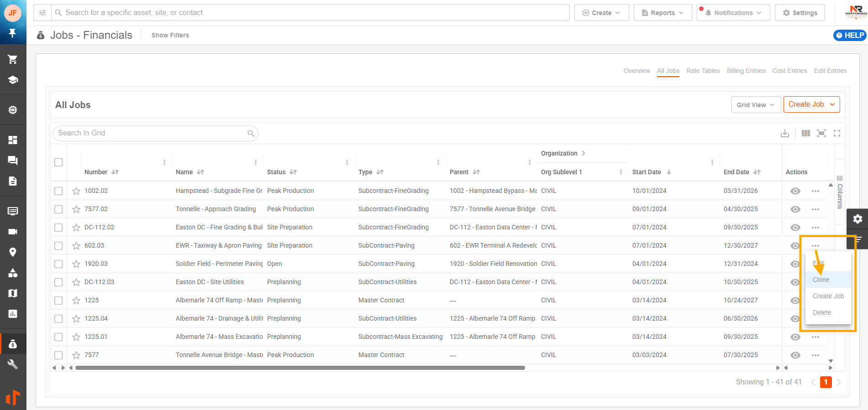Star job DC-112.02 as favorite
868x410 pixels.
pos(76,228)
